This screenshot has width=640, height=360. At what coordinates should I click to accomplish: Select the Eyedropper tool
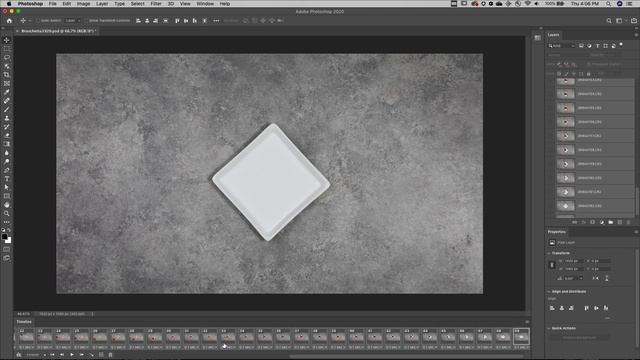tap(7, 92)
